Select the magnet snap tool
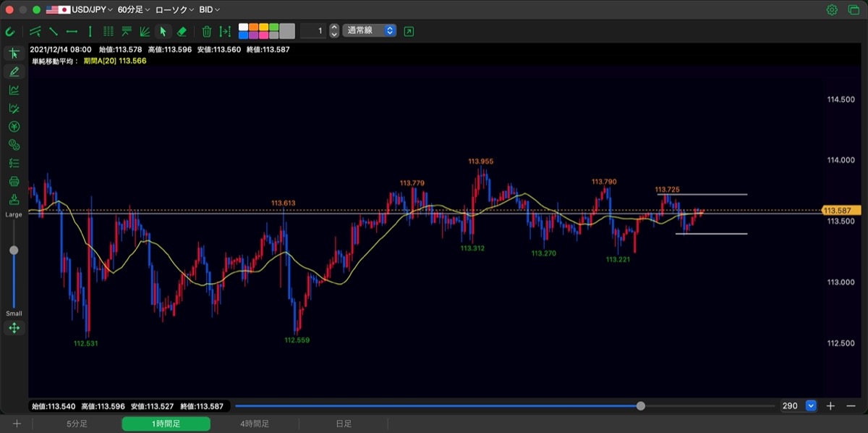868x433 pixels. click(10, 31)
